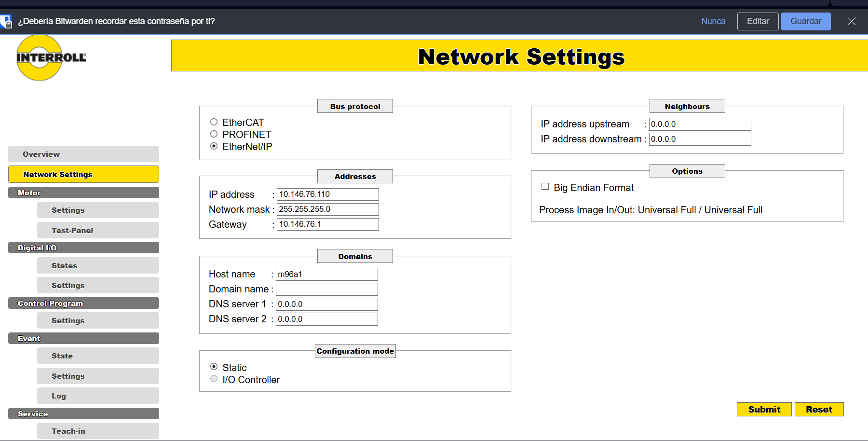Select the EtherCAT bus protocol
The width and height of the screenshot is (868, 441).
tap(214, 122)
